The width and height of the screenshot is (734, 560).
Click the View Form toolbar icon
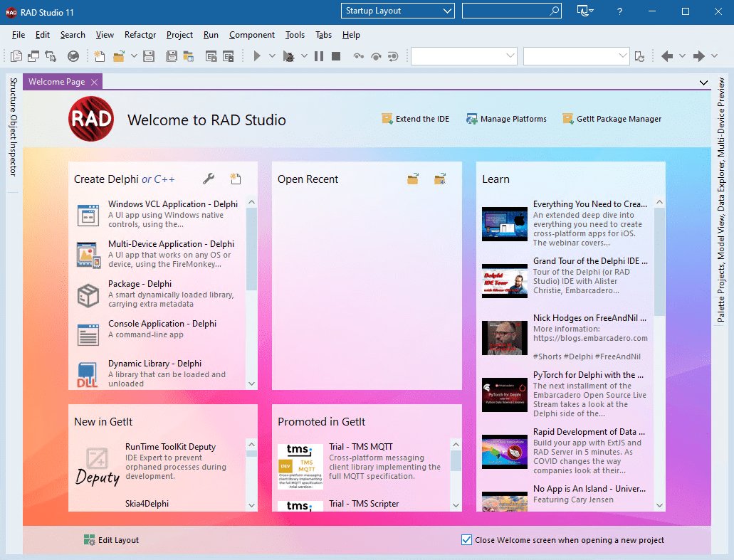click(x=33, y=56)
